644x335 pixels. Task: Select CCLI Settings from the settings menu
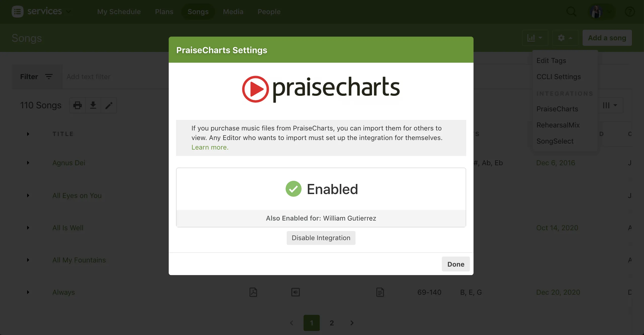click(x=558, y=77)
